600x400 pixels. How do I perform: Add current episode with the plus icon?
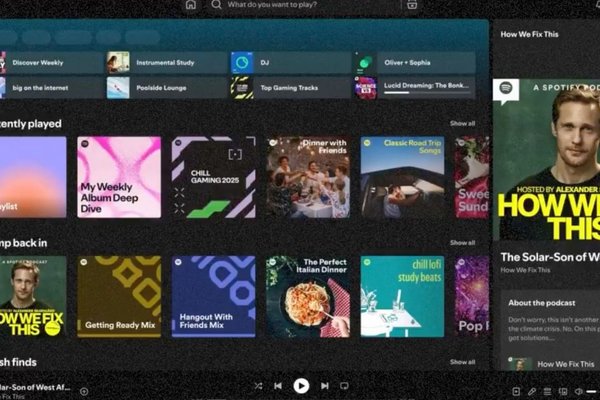coord(84,391)
